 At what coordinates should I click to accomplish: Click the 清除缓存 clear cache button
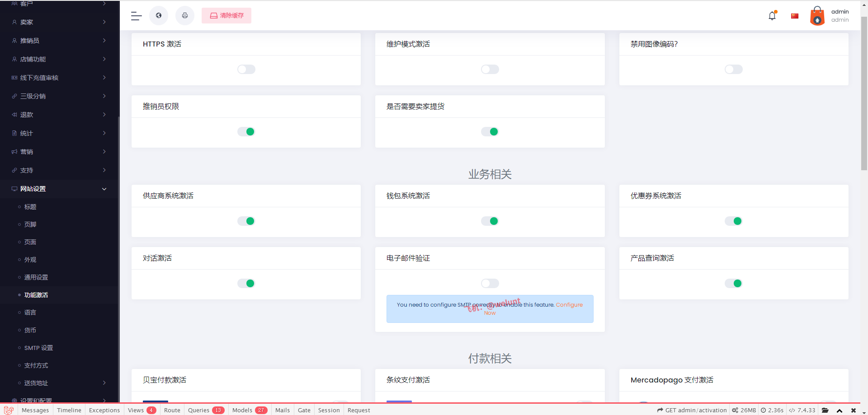(x=226, y=15)
